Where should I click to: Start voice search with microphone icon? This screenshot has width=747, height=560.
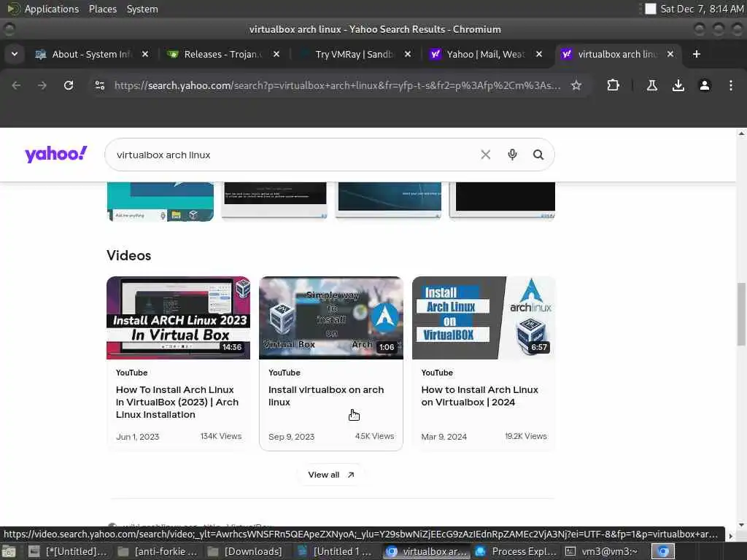point(512,155)
